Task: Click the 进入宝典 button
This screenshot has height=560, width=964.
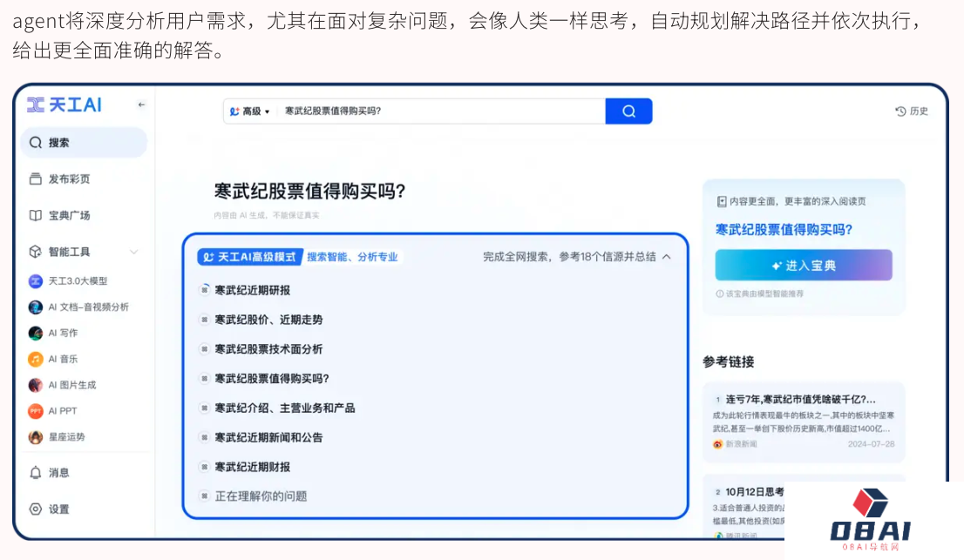Action: [x=803, y=266]
